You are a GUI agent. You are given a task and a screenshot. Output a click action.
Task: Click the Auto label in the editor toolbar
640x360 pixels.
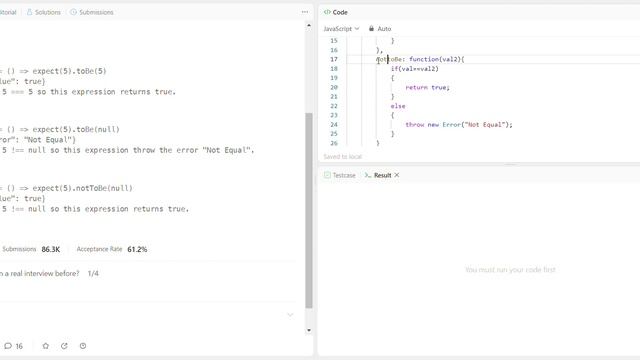384,29
